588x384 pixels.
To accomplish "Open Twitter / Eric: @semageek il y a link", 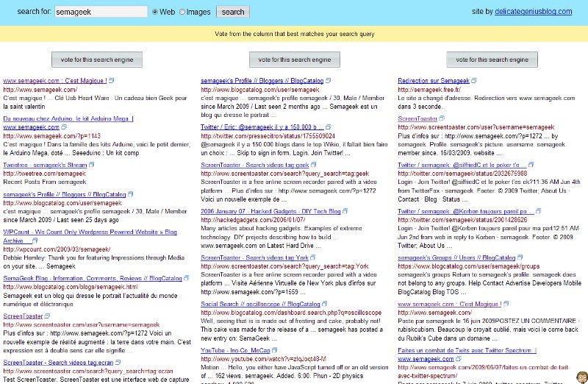I will (x=262, y=127).
